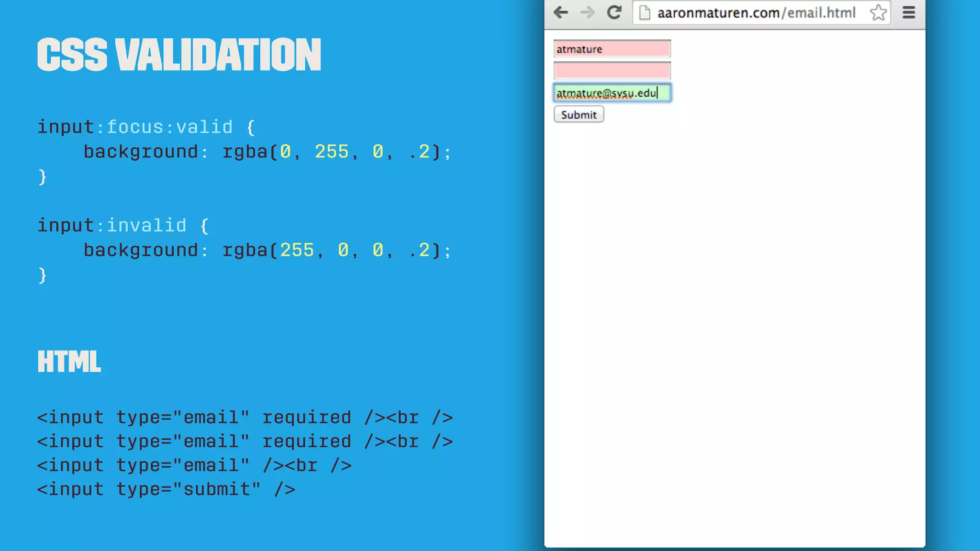980x551 pixels.
Task: Click the '<input type="submit" />' code line
Action: 166,489
